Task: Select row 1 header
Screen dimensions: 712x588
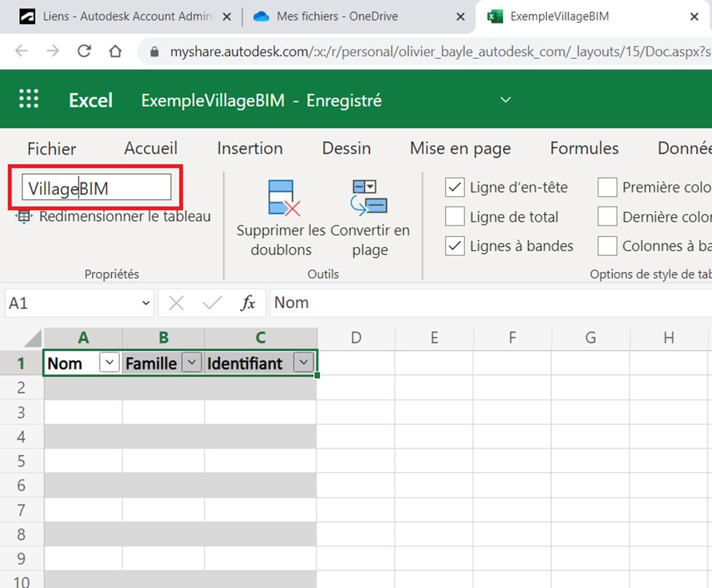Action: click(21, 363)
